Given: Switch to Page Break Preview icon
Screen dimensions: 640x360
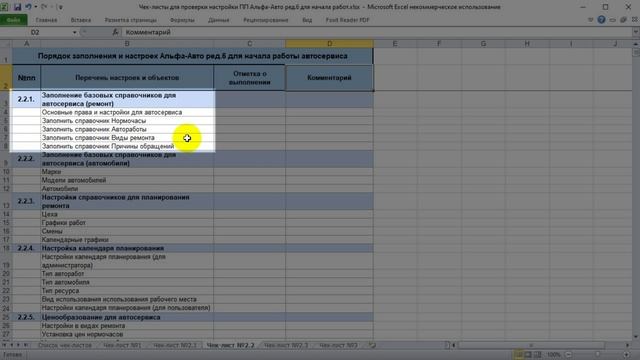Looking at the screenshot, I should [x=538, y=355].
